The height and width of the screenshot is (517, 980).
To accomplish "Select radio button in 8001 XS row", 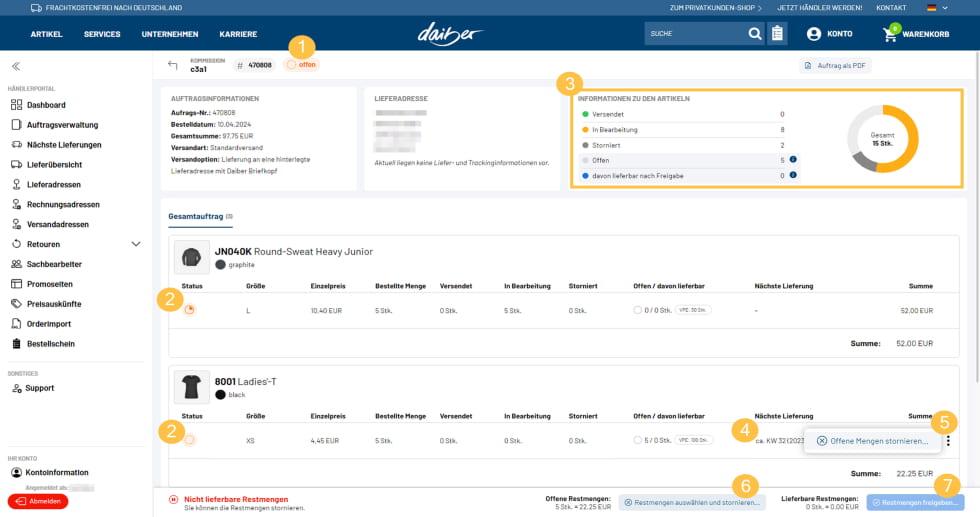I will pyautogui.click(x=638, y=440).
